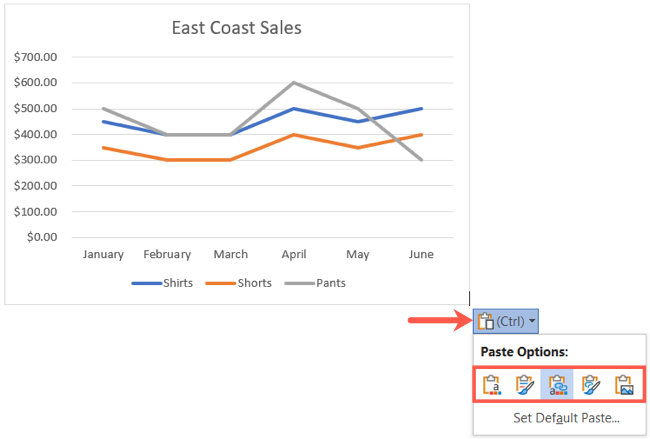The width and height of the screenshot is (650, 439).
Task: Select the blue Shirts line point at June
Action: tap(421, 109)
